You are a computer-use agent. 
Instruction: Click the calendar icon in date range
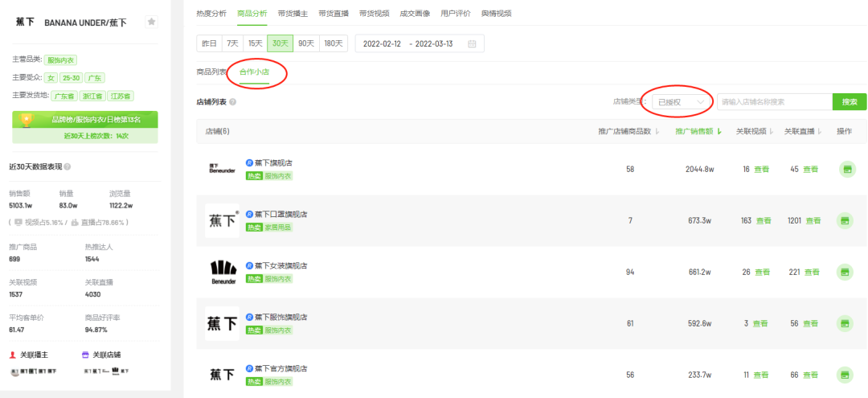pyautogui.click(x=472, y=43)
